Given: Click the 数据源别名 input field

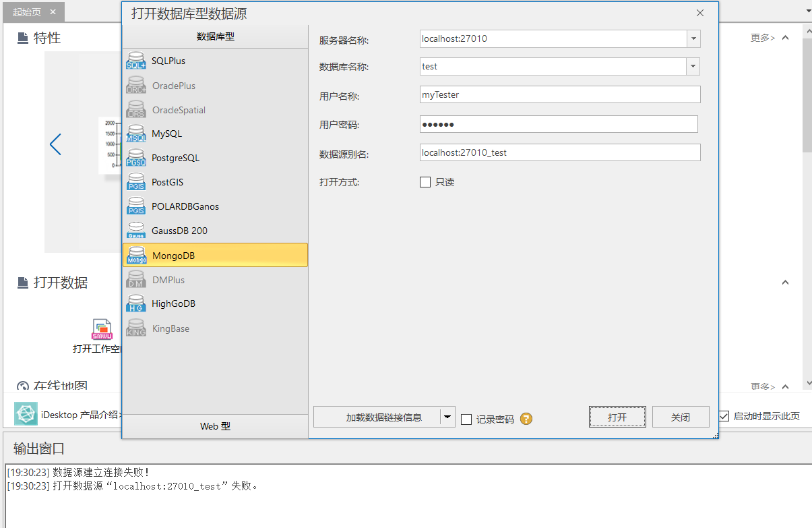Looking at the screenshot, I should (x=560, y=152).
